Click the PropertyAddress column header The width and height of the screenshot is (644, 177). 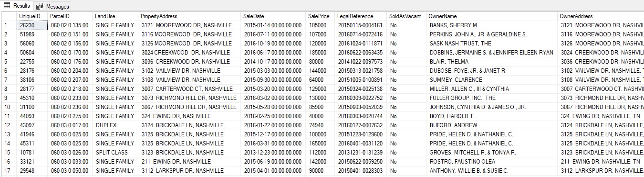189,16
